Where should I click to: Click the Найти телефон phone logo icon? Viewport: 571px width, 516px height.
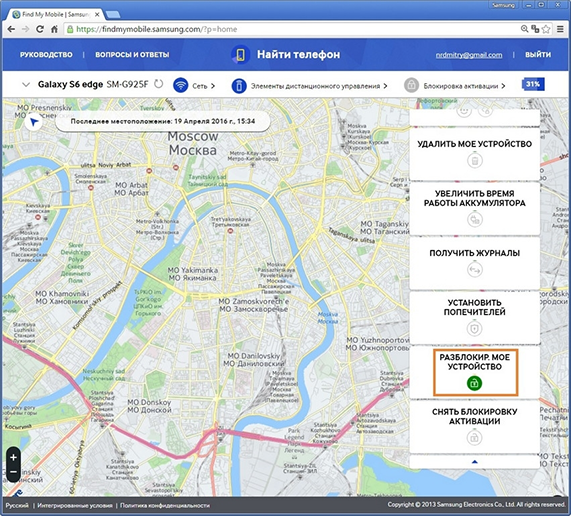(240, 55)
